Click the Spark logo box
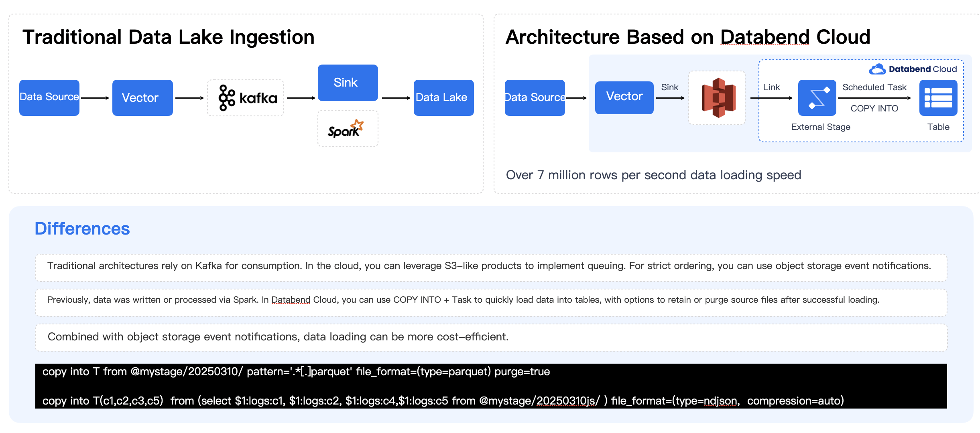 pyautogui.click(x=348, y=129)
